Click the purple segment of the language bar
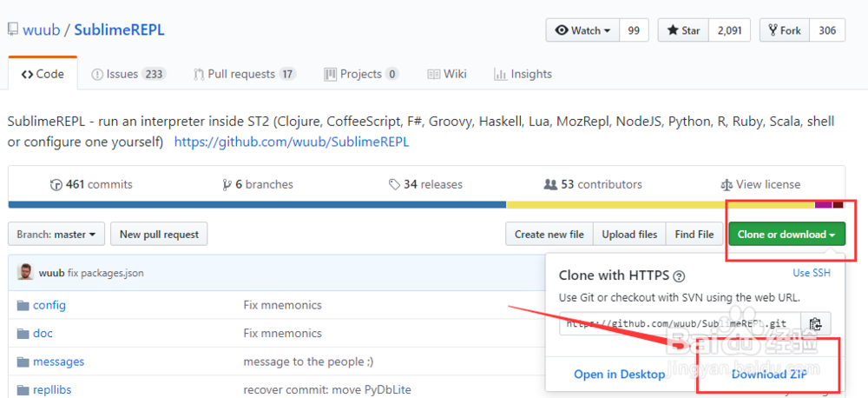The width and height of the screenshot is (868, 398). [824, 204]
